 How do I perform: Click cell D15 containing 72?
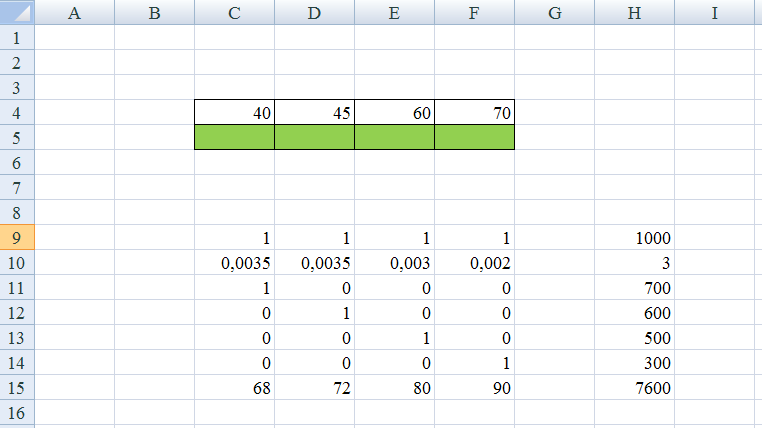click(314, 388)
